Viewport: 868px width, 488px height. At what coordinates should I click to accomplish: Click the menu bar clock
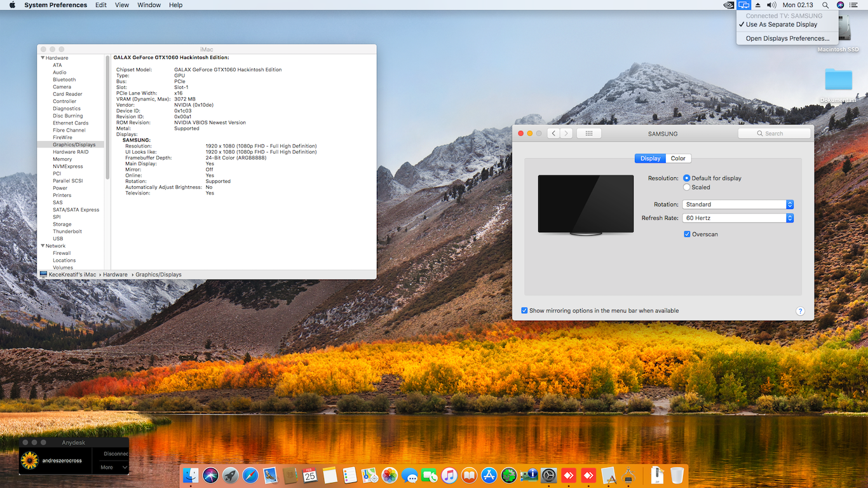pos(798,5)
